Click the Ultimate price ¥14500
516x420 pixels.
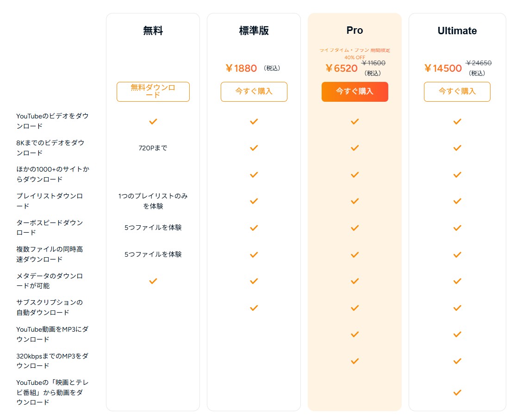coord(443,68)
